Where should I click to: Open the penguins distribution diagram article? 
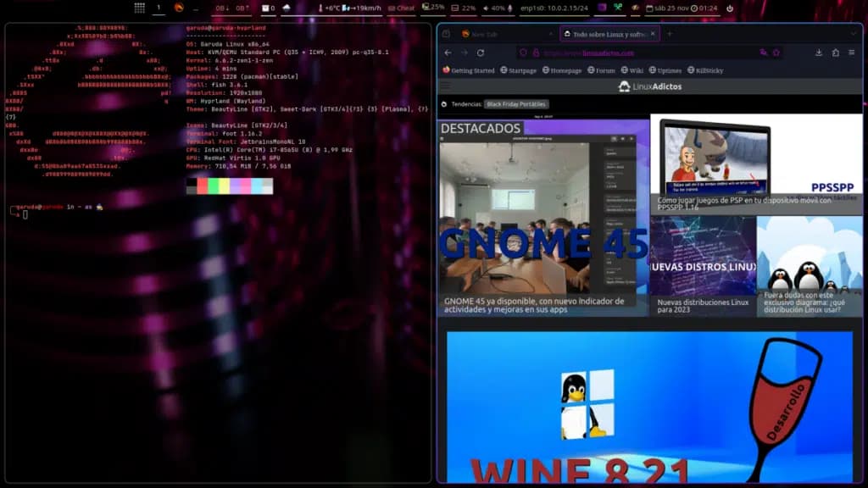(x=810, y=266)
